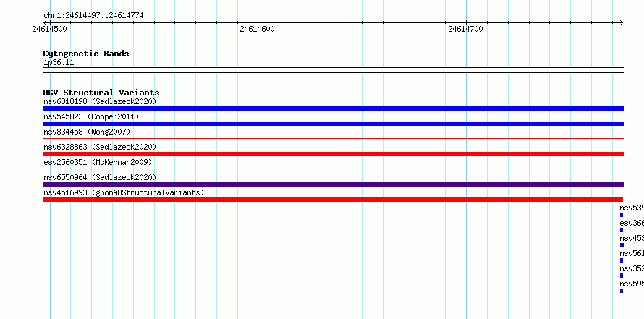Open variant nsv4516993 (gnomADStructuralVariants) label
The image size is (644, 319).
coord(124,192)
